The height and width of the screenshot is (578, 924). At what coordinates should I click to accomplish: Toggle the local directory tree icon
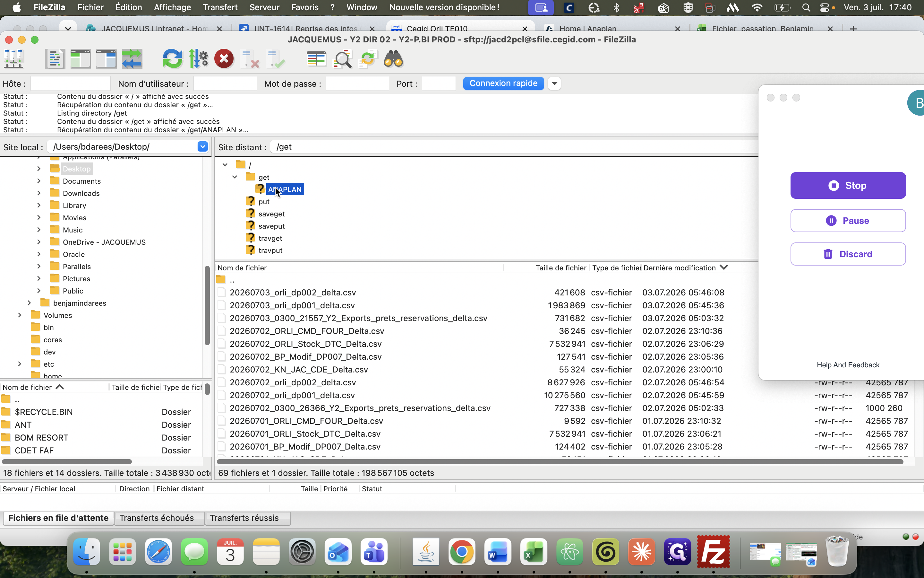point(81,59)
